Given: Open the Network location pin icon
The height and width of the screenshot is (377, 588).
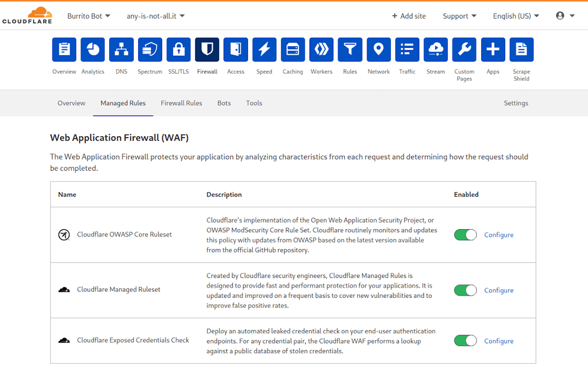Looking at the screenshot, I should click(x=379, y=49).
